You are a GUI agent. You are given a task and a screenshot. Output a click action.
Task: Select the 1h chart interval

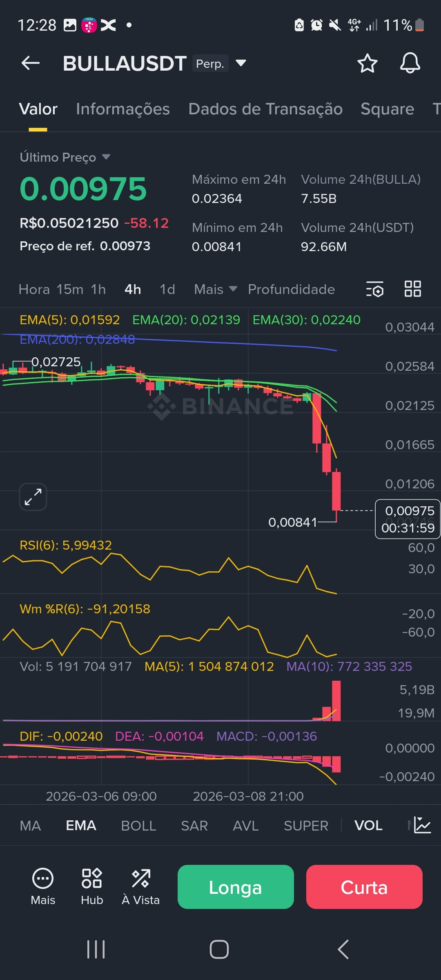click(x=98, y=289)
